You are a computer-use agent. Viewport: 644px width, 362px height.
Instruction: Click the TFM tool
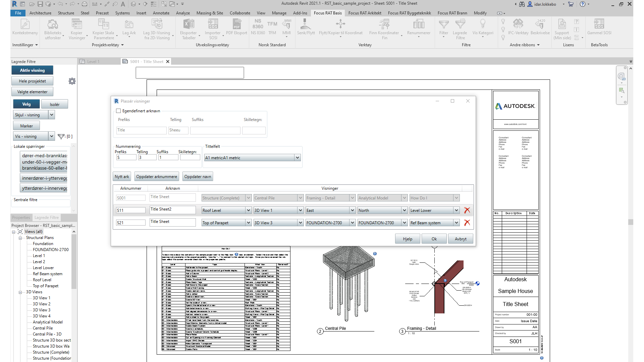coord(272,27)
